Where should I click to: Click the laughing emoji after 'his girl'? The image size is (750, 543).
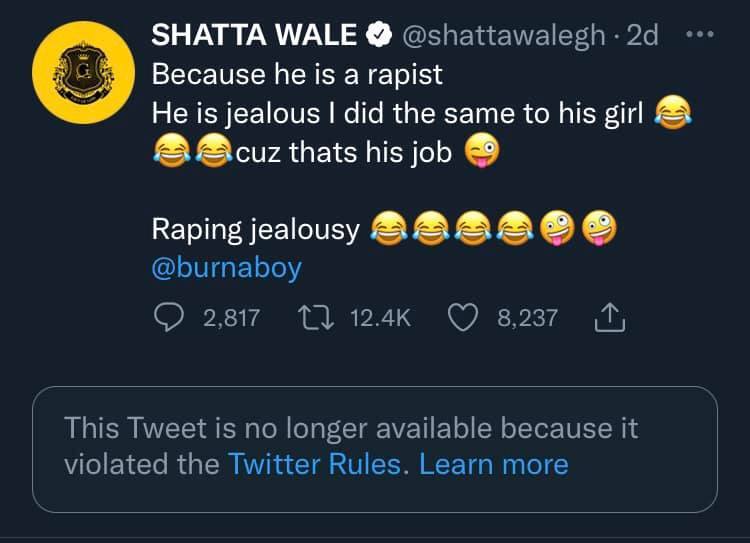click(673, 115)
